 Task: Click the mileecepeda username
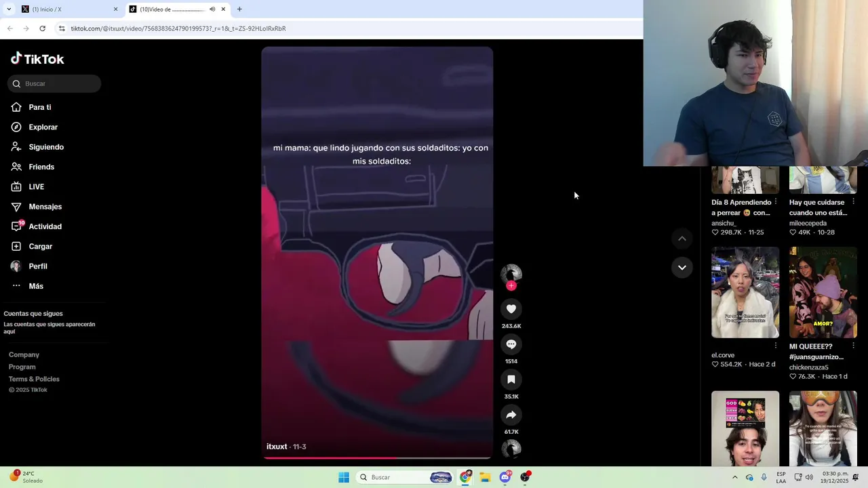[x=808, y=223]
